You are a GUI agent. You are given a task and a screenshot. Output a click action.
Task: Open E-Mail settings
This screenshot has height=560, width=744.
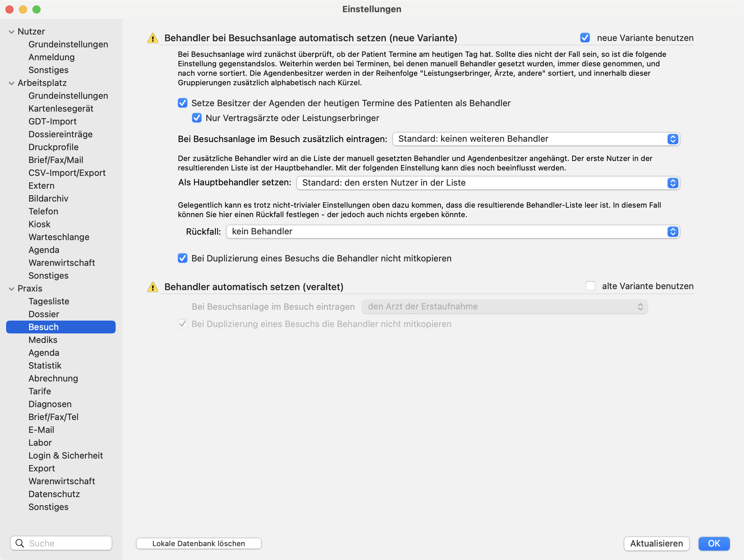click(x=41, y=430)
